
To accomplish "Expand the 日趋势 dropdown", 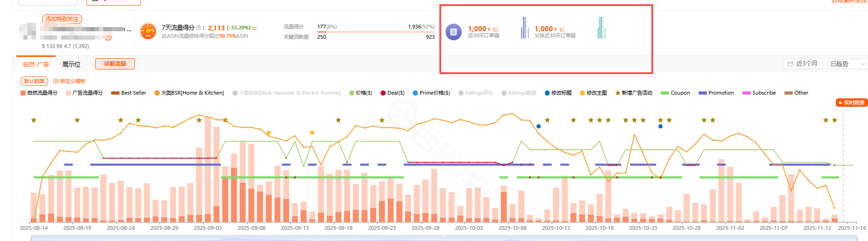I will tap(847, 64).
